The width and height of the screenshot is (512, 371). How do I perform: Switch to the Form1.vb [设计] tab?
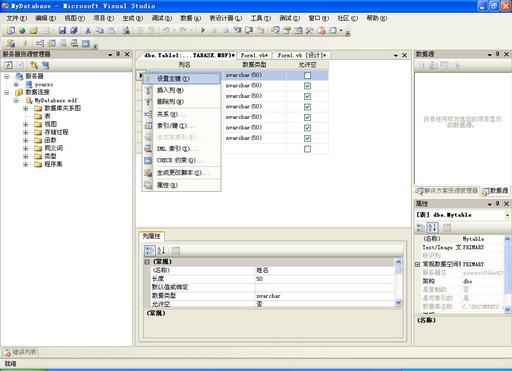click(302, 55)
